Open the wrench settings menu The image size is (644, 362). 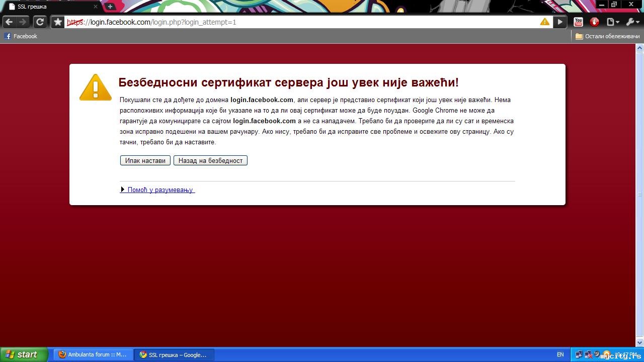coord(632,22)
